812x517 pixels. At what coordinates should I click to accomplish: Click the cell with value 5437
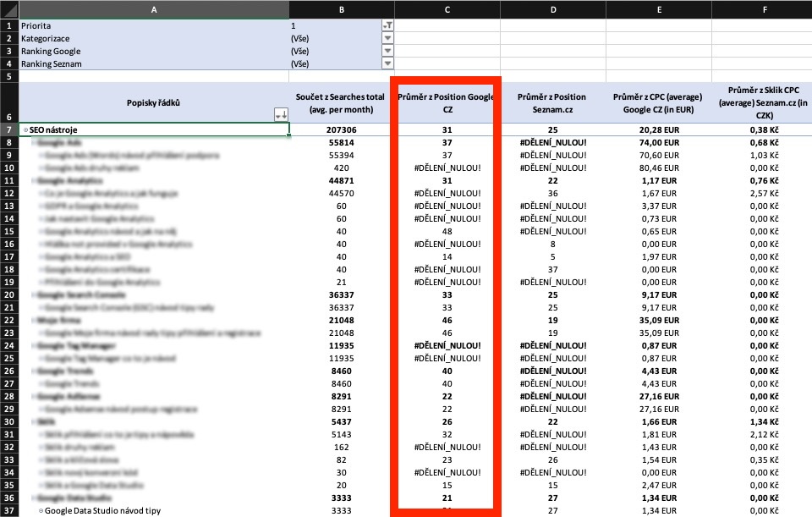click(x=342, y=421)
